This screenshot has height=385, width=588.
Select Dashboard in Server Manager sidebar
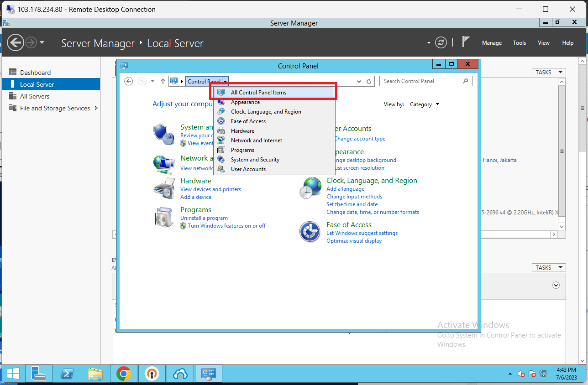click(51, 73)
